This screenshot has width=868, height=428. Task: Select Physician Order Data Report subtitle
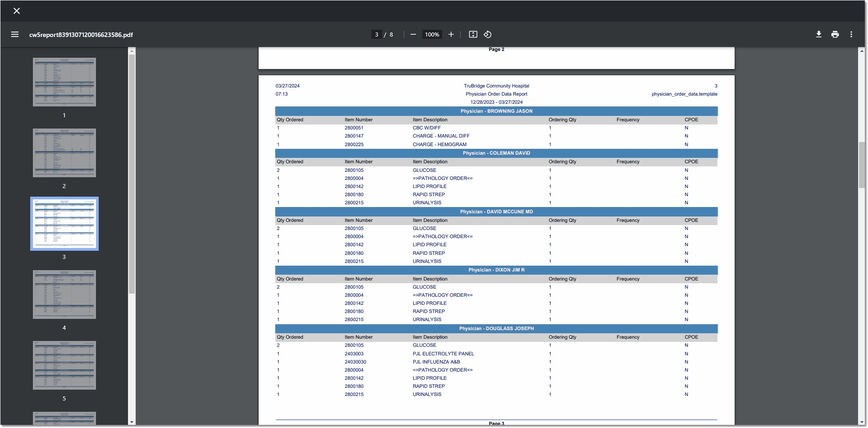(496, 94)
